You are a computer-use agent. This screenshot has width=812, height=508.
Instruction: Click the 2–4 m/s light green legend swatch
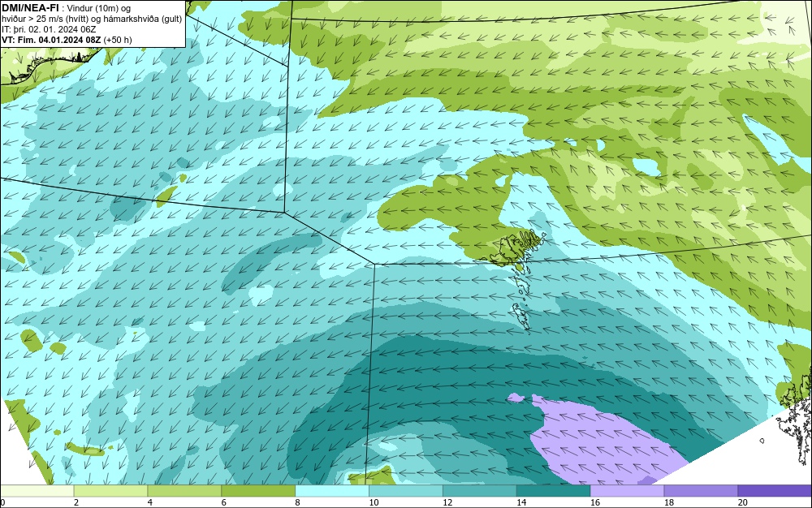[110, 490]
